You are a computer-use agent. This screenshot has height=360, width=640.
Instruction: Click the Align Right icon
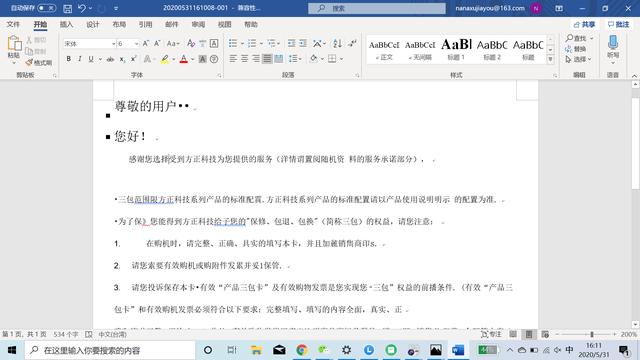[256, 59]
